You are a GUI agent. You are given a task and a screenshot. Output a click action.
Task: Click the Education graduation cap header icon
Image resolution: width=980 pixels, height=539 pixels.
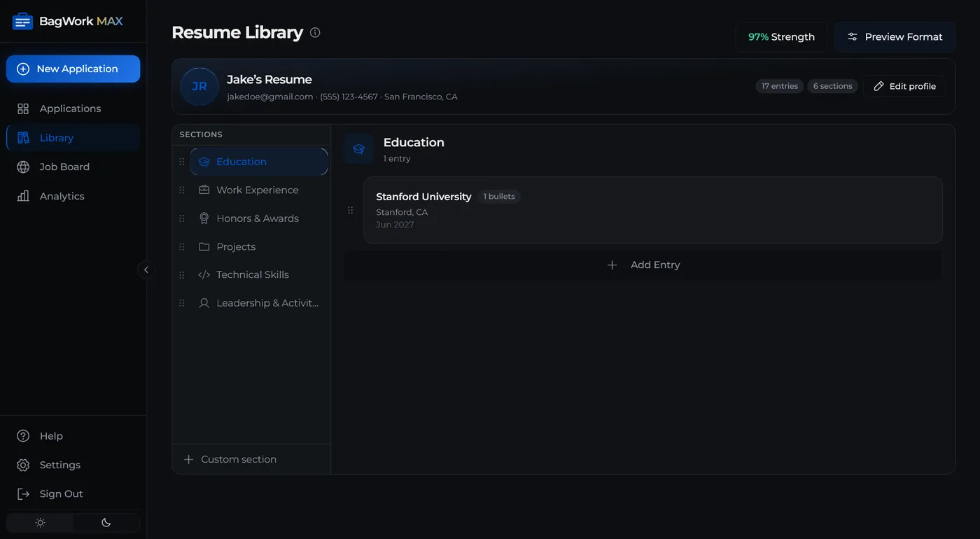pos(358,149)
